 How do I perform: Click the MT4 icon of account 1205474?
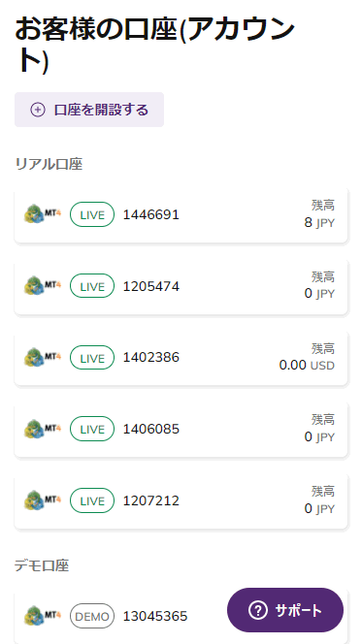(43, 286)
